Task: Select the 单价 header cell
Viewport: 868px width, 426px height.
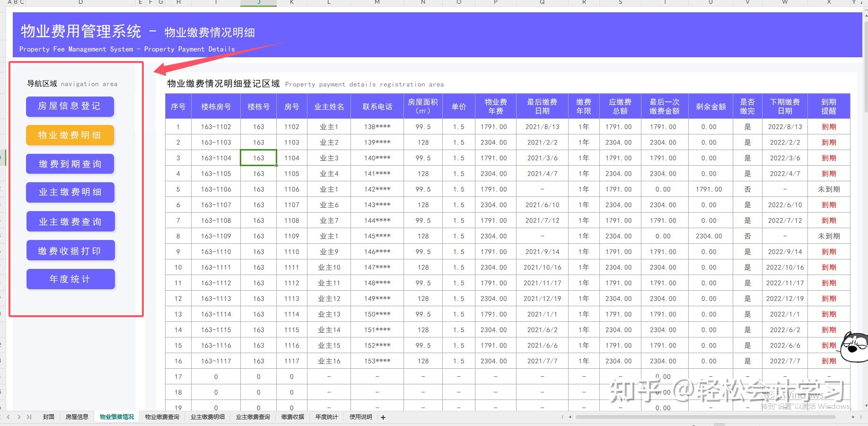Action: coord(459,106)
